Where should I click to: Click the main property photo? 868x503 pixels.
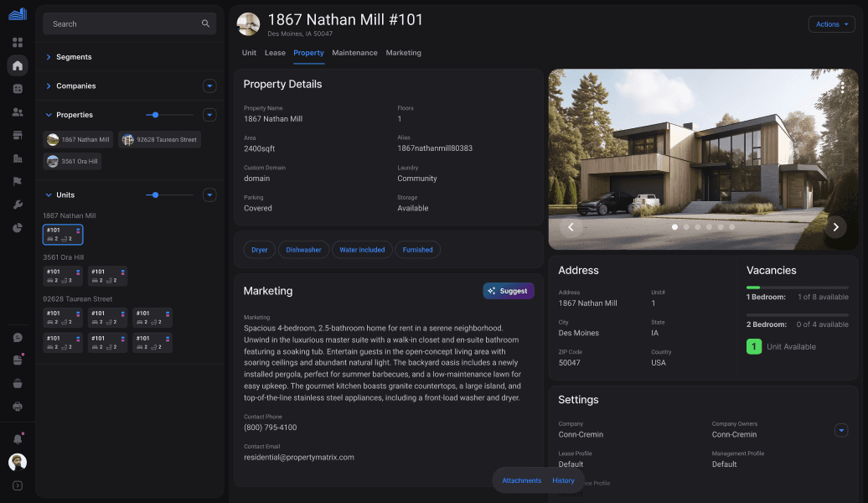pos(703,159)
